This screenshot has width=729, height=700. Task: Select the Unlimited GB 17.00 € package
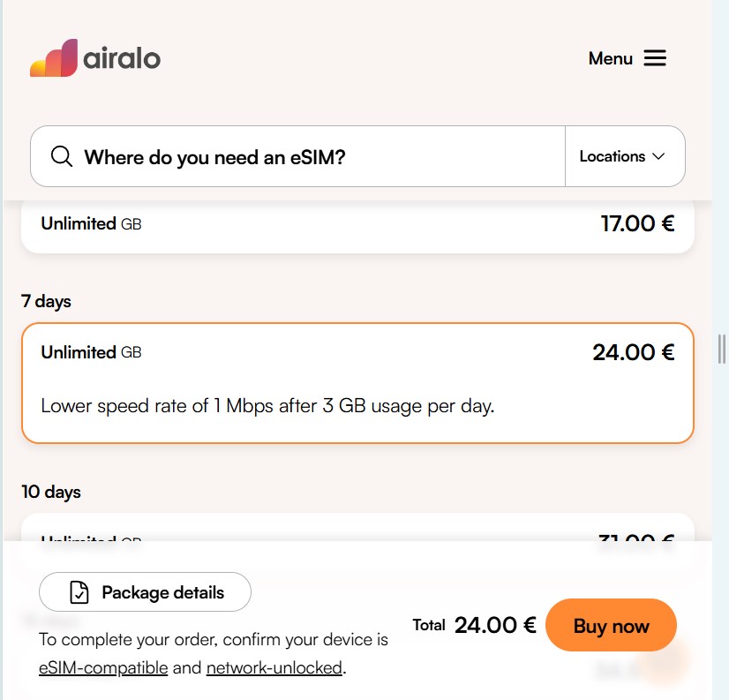(x=357, y=225)
